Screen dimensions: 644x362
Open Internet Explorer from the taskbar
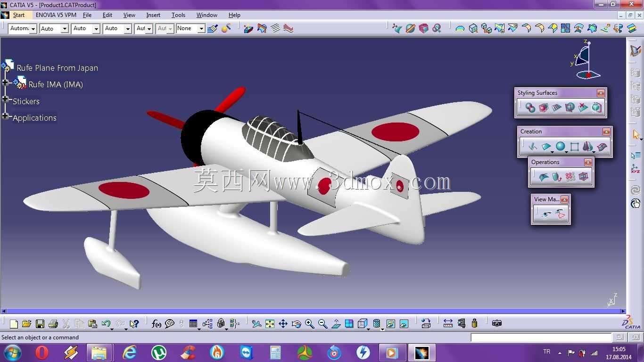129,352
